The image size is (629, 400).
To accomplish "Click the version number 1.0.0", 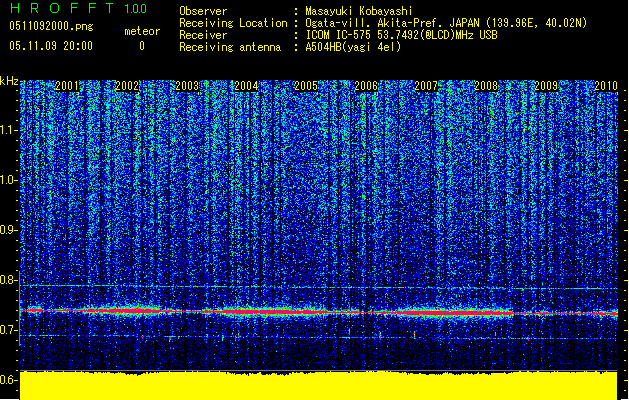I will click(135, 9).
